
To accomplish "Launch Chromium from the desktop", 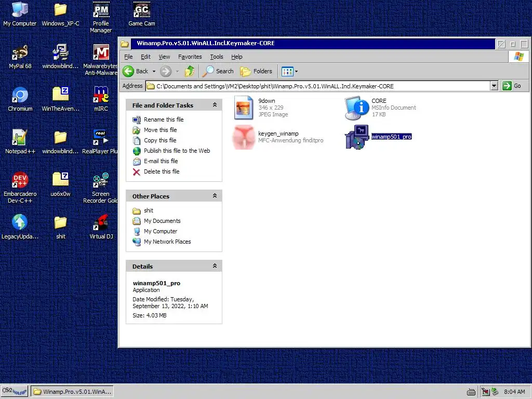I will pos(20,99).
